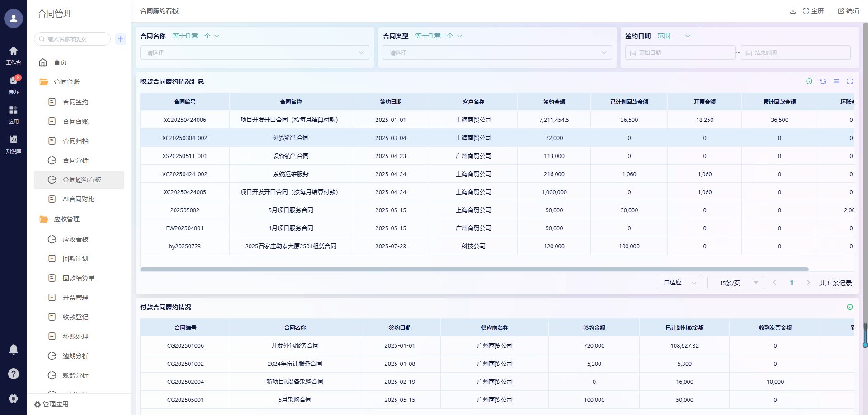The image size is (868, 415).
Task: Open 合同分析 in the sidebar menu
Action: pyautogui.click(x=75, y=160)
